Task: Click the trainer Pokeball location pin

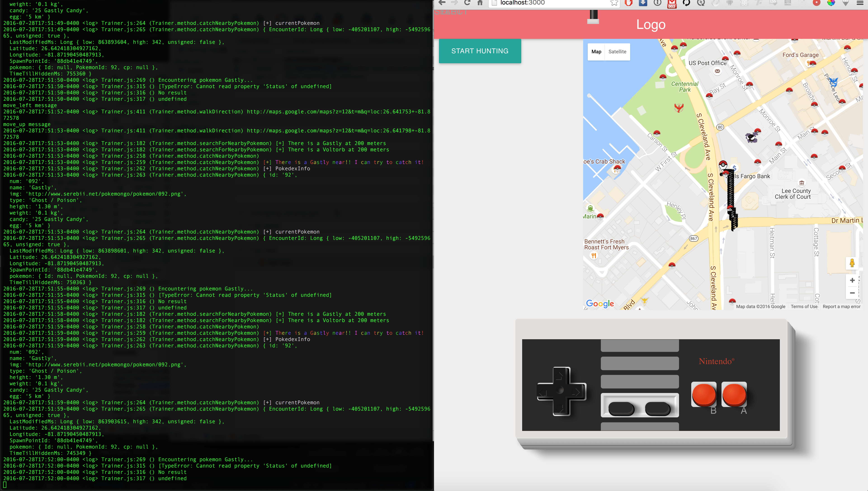Action: coord(723,165)
